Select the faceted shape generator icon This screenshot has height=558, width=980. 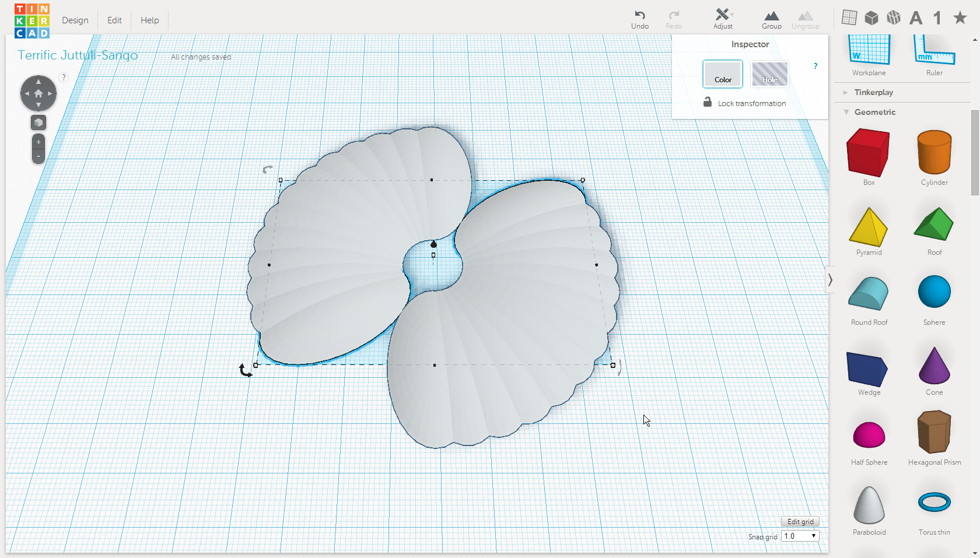point(894,18)
